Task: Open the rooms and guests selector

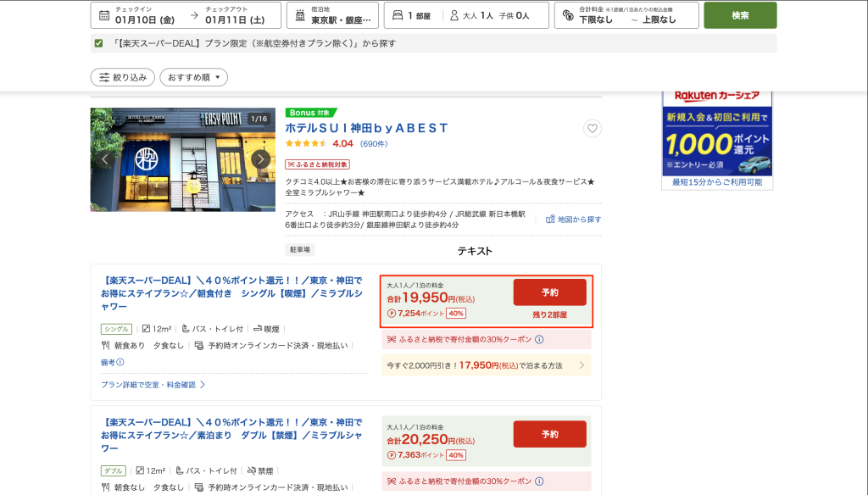Action: click(465, 15)
